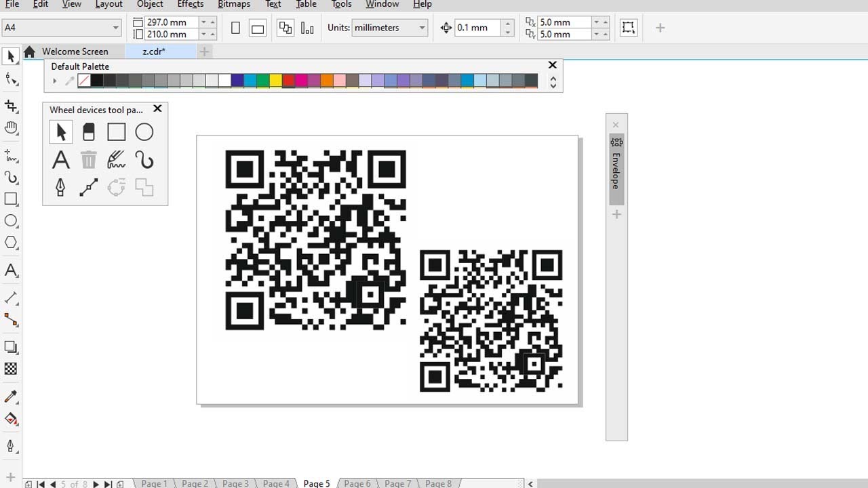Select the Text tool in the left toolbox

[11, 270]
